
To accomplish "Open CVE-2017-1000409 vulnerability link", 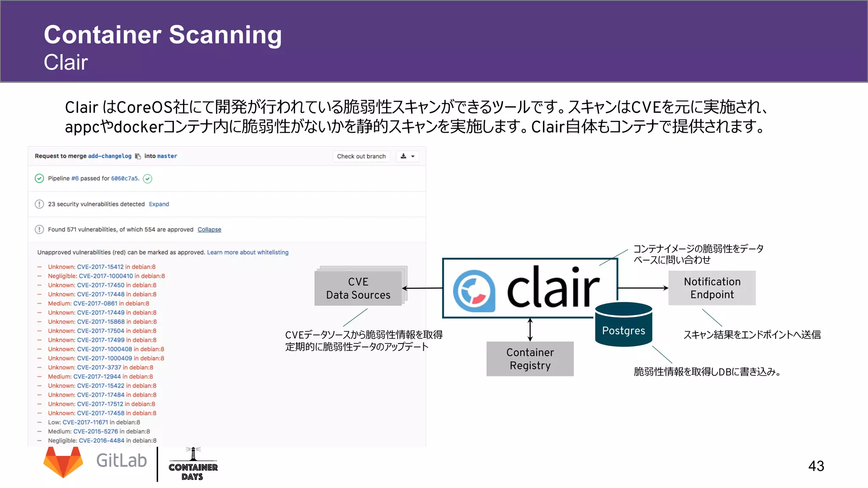I will (105, 358).
